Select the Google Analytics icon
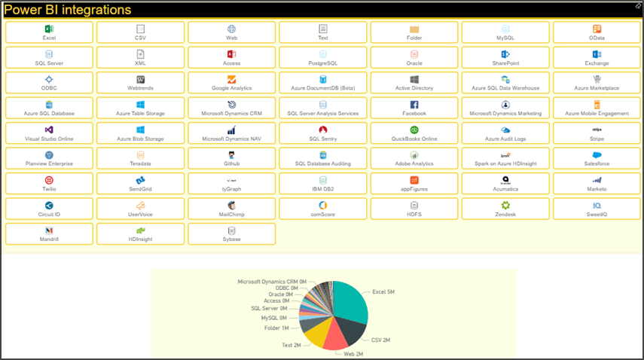The image size is (644, 360). point(231,79)
